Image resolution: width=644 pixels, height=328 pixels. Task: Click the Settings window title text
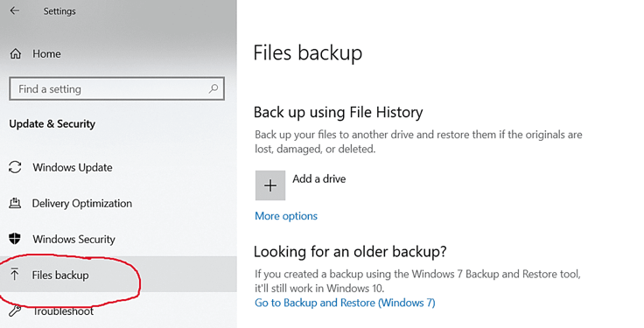click(x=59, y=11)
